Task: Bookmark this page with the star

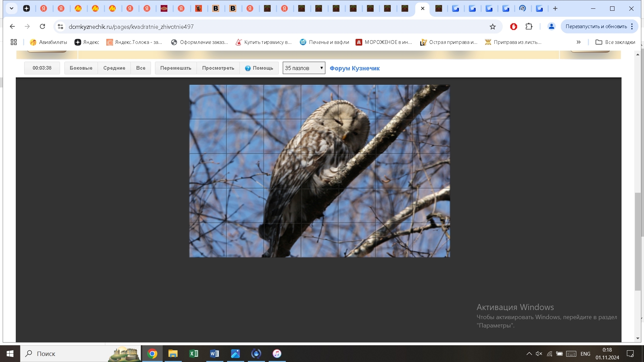Action: (x=492, y=26)
